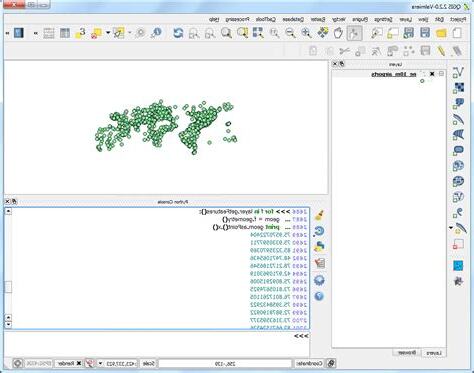The width and height of the screenshot is (474, 373).
Task: Open the Processing menu
Action: tap(238, 20)
